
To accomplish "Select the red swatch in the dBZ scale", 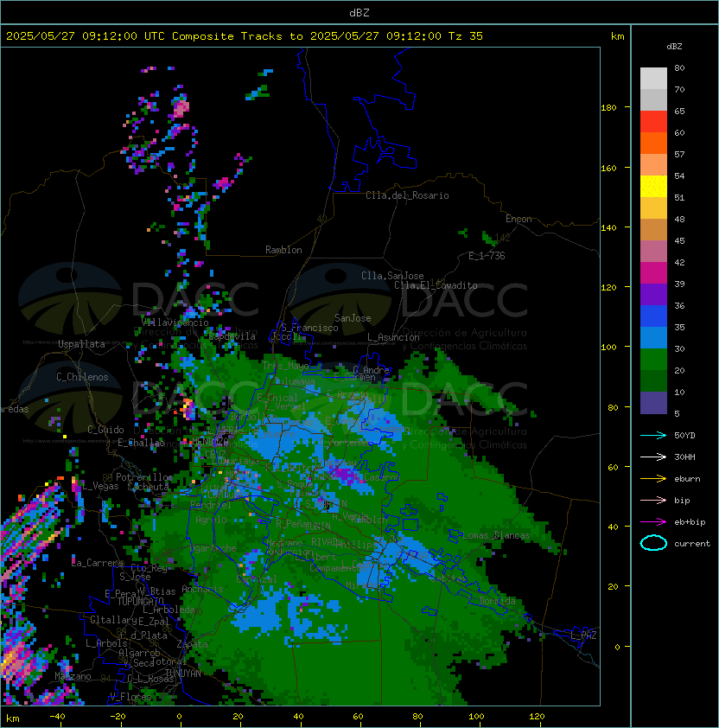I will pyautogui.click(x=653, y=122).
